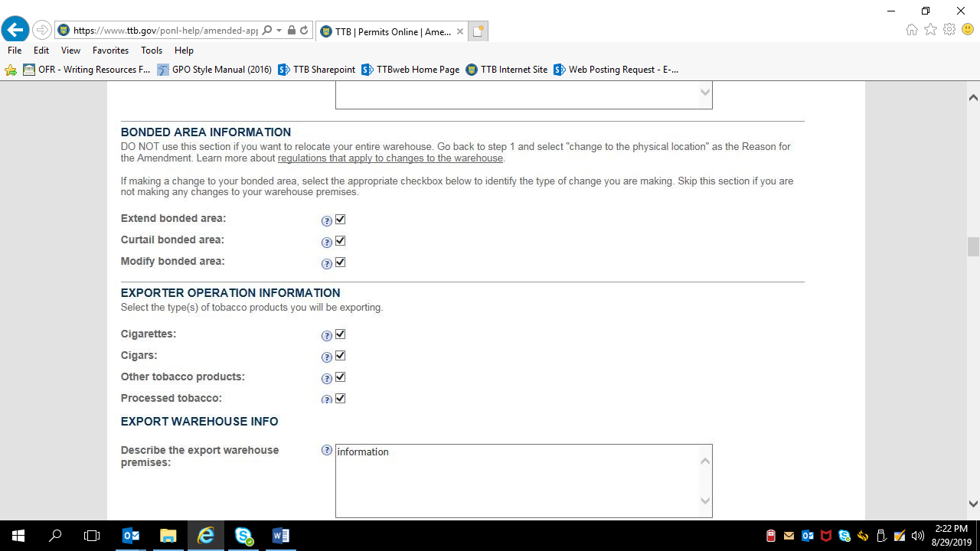Open the Favorites star icon at top right

[930, 30]
